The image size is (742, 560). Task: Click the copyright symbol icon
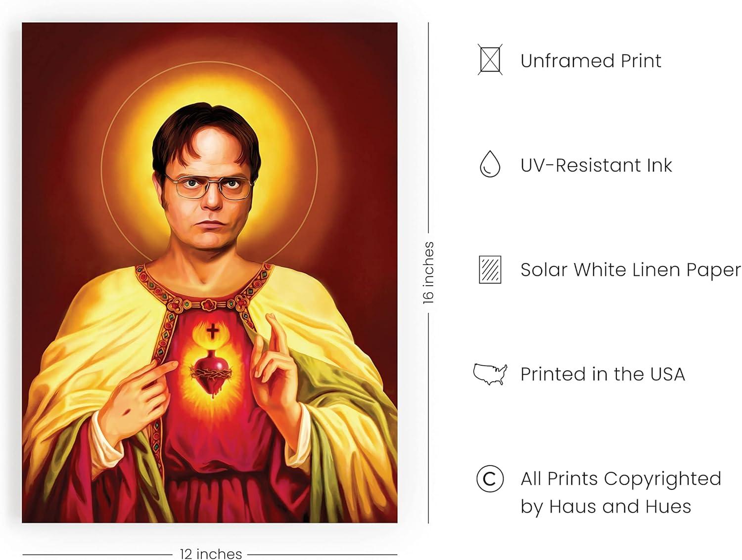tap(490, 478)
